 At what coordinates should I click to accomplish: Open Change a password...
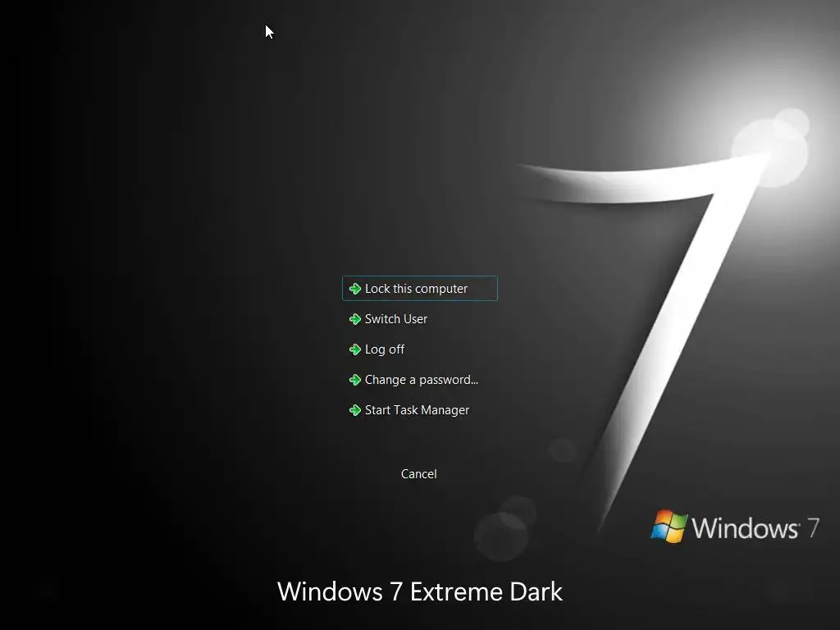pyautogui.click(x=421, y=380)
